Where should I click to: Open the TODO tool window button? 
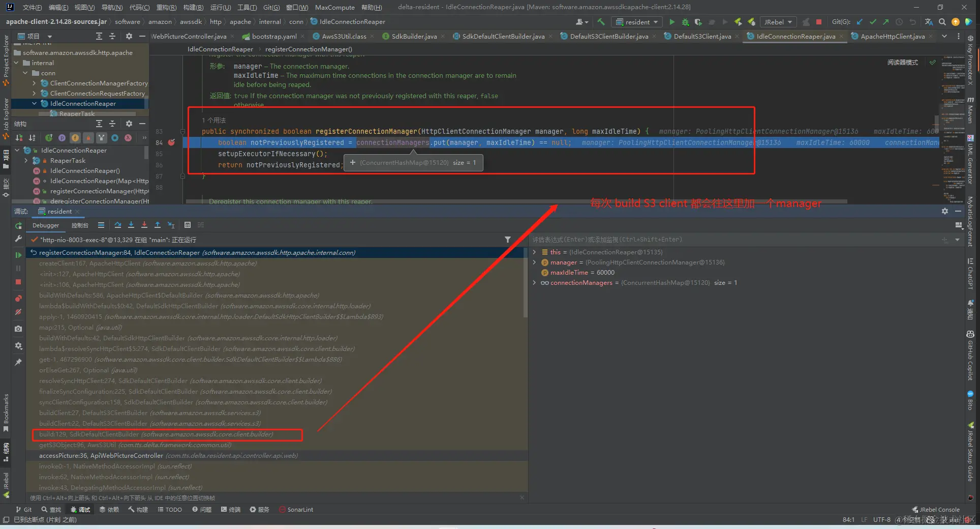(170, 510)
